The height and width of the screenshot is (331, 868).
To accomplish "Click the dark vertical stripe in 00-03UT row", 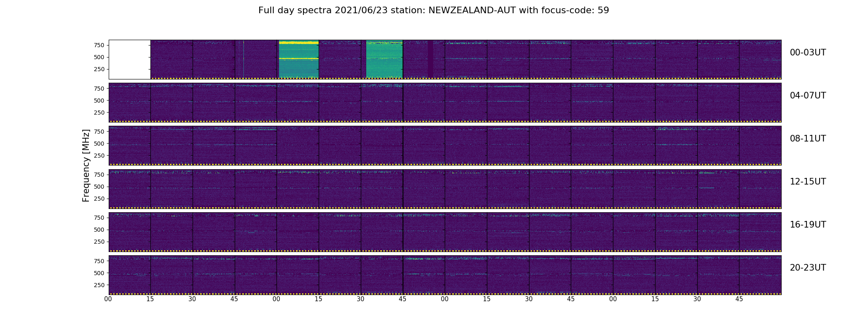I will pos(430,59).
